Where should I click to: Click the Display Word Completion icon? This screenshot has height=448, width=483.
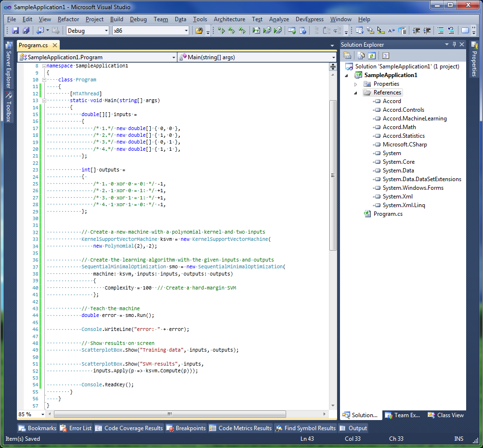tap(391, 30)
